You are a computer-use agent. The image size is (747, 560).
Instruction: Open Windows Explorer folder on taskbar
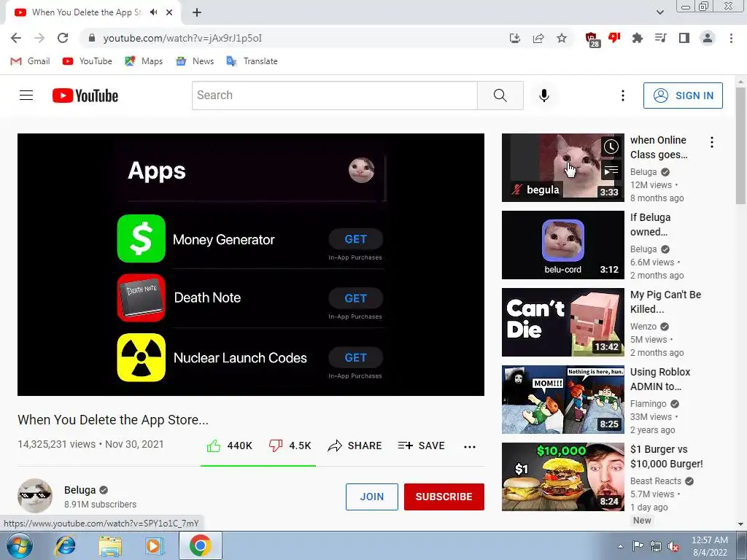[110, 546]
